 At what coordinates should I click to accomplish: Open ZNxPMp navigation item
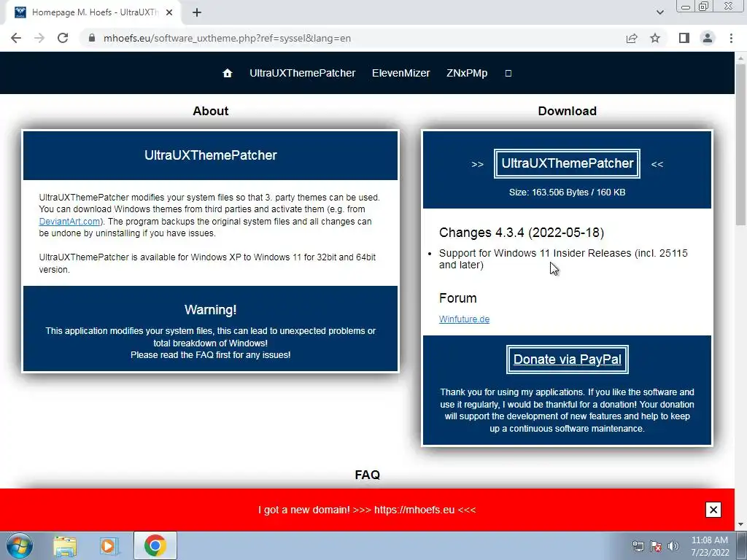click(467, 73)
